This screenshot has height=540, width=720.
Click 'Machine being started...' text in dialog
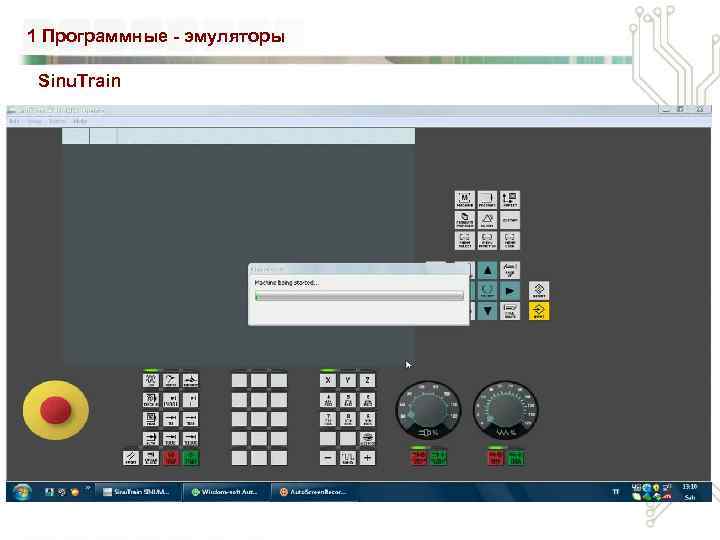pos(287,282)
